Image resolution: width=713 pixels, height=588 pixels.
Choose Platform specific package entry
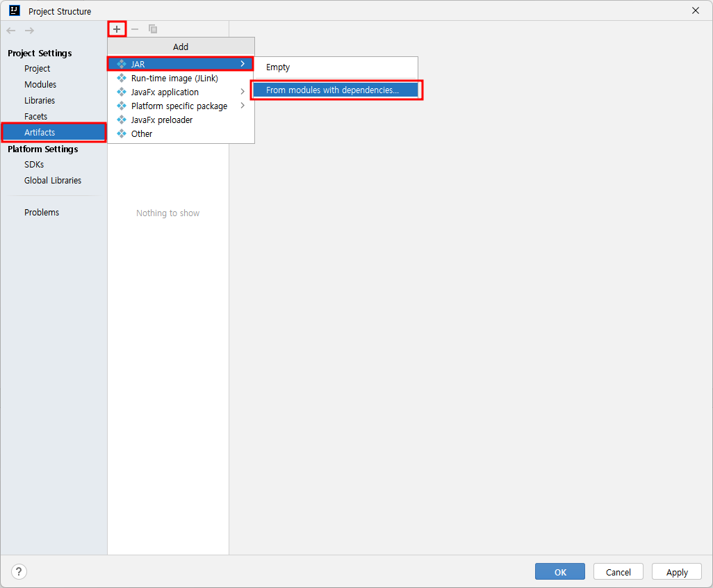click(181, 106)
